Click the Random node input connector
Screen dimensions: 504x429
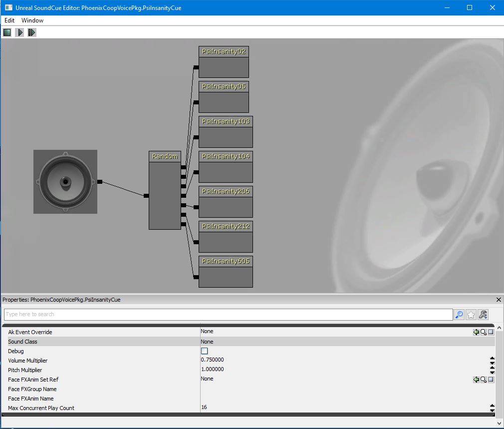pos(146,196)
